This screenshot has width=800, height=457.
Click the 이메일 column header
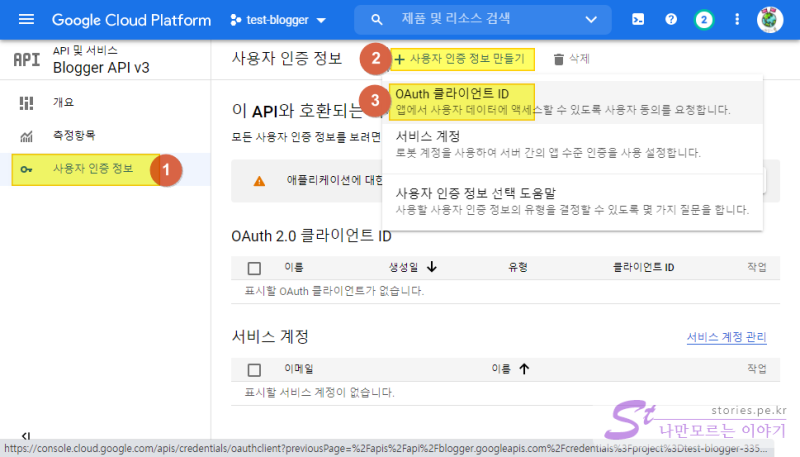tap(298, 369)
